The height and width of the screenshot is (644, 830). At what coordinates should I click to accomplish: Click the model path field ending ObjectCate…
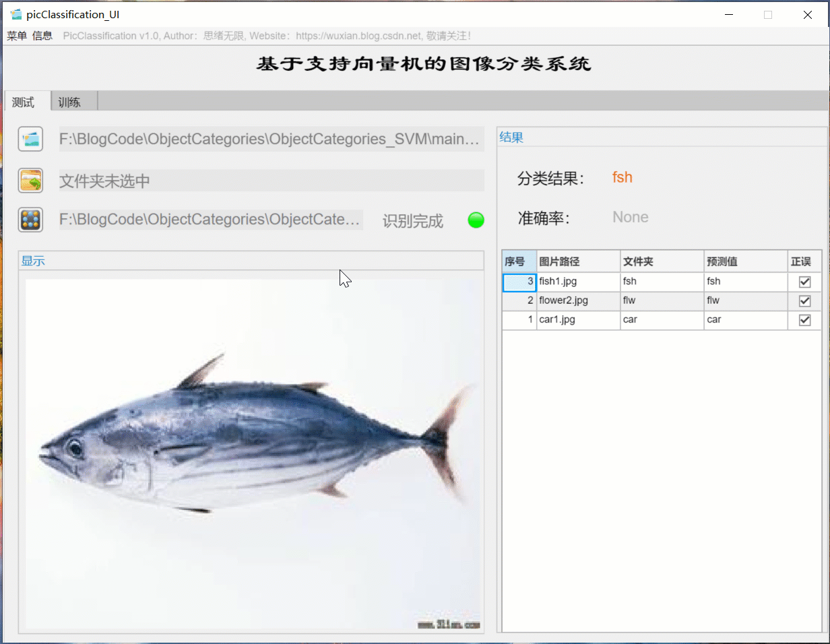coord(211,220)
